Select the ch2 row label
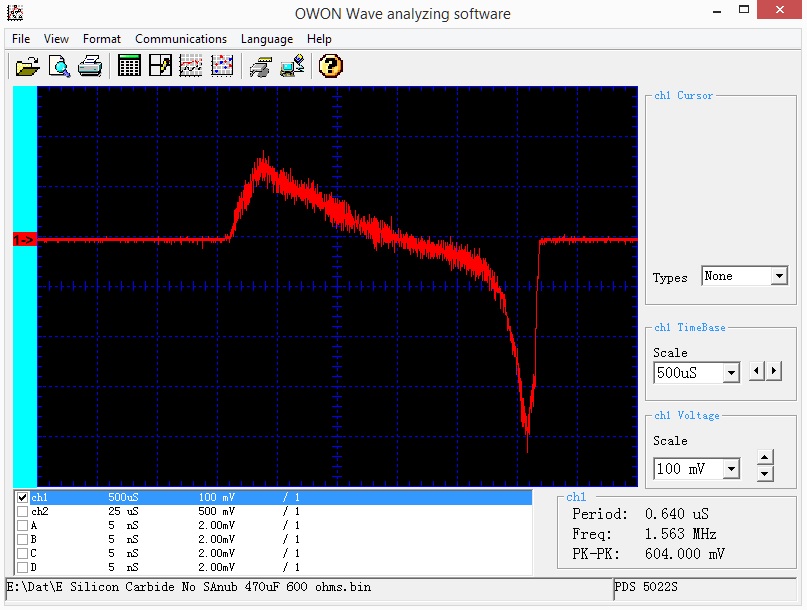807x610 pixels. click(40, 511)
